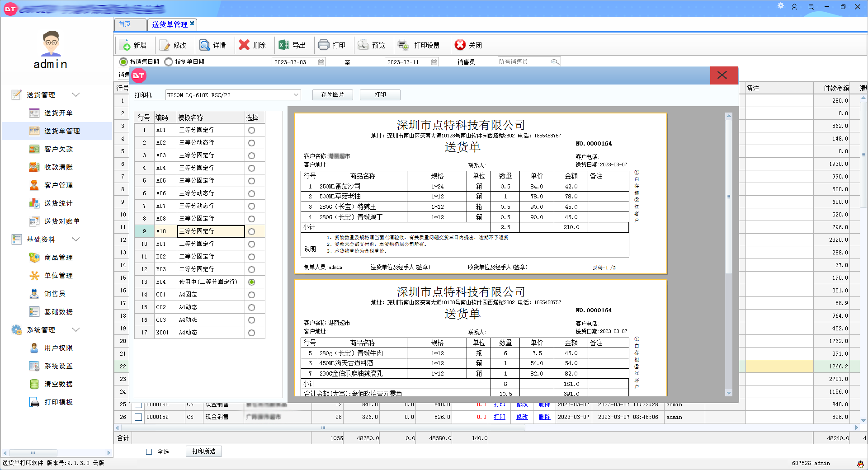Click the 新增 (add) toolbar icon

click(126, 45)
